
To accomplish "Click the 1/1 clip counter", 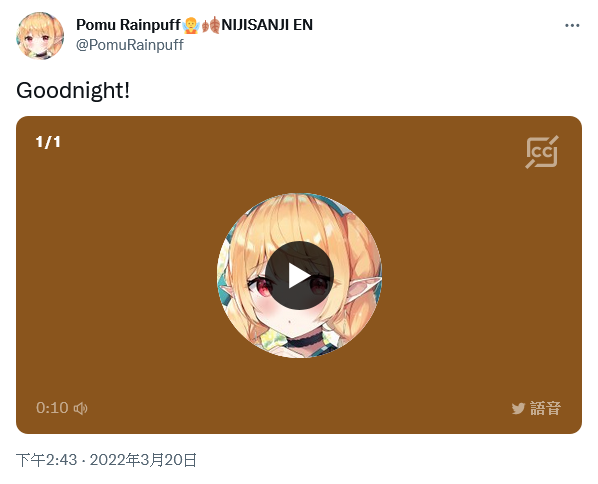I will pyautogui.click(x=48, y=142).
